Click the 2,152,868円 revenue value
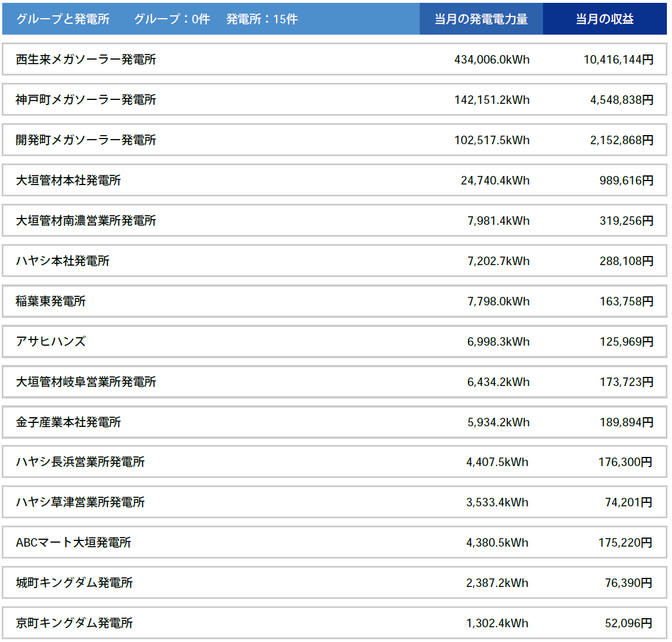 [622, 140]
